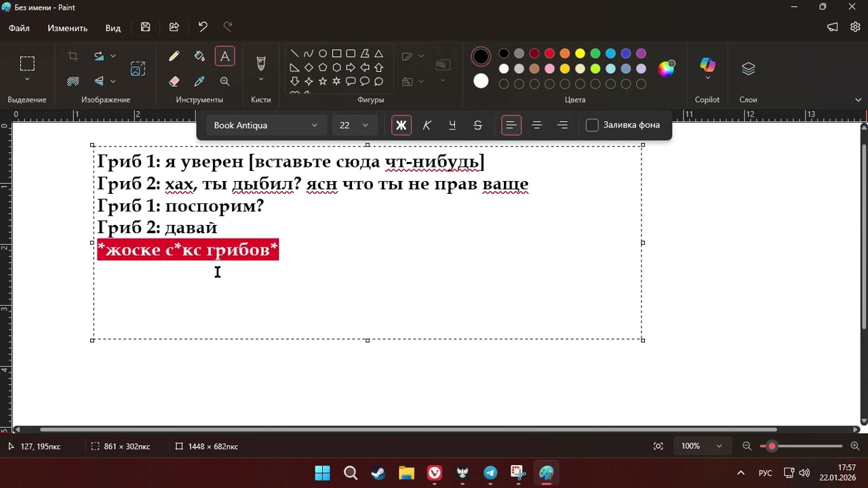
Task: Click the Remove background icon
Action: click(73, 81)
